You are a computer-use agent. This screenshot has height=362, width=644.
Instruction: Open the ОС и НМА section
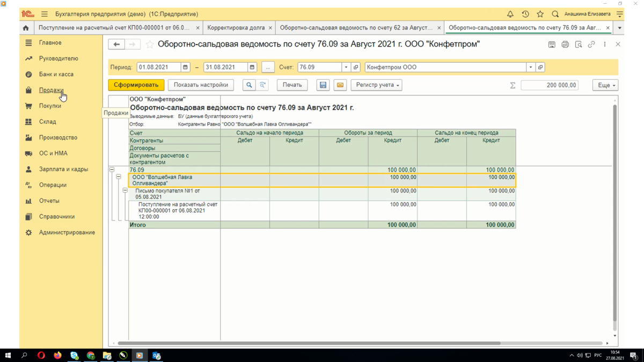tap(53, 153)
